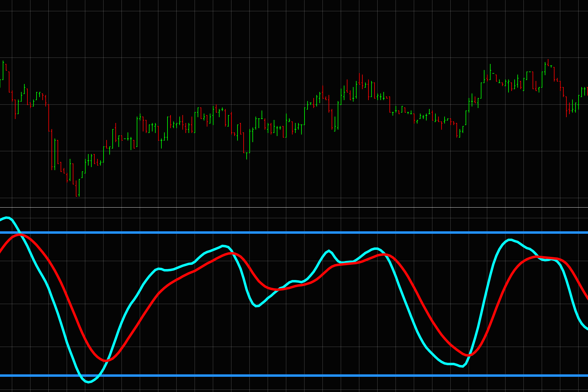Click the second cyan trough's flat bottom
588x392 pixels.
coord(451,364)
